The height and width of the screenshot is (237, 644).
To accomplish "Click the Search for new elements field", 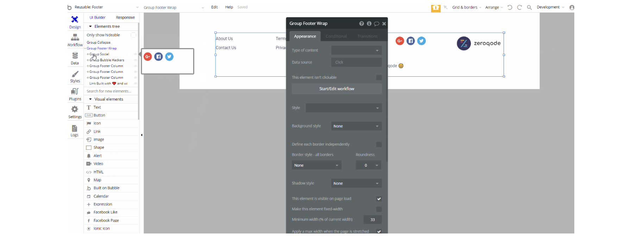I will click(x=111, y=91).
